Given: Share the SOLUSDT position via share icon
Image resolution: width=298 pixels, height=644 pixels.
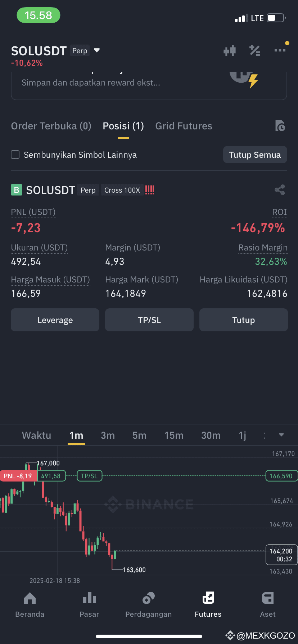Looking at the screenshot, I should (x=280, y=190).
